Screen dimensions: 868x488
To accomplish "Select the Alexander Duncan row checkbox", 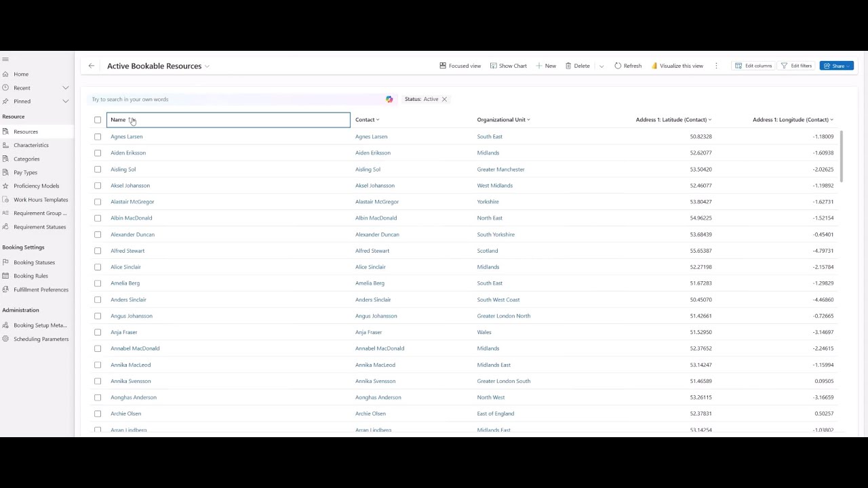I will [x=98, y=234].
